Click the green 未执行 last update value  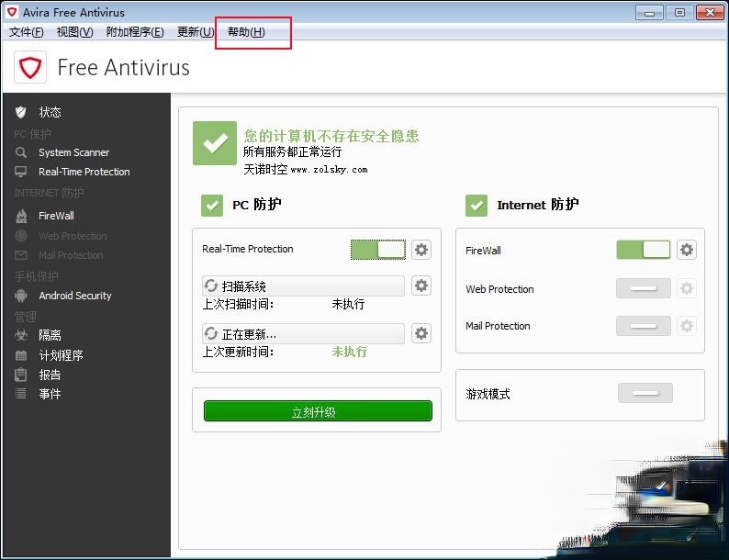click(349, 352)
